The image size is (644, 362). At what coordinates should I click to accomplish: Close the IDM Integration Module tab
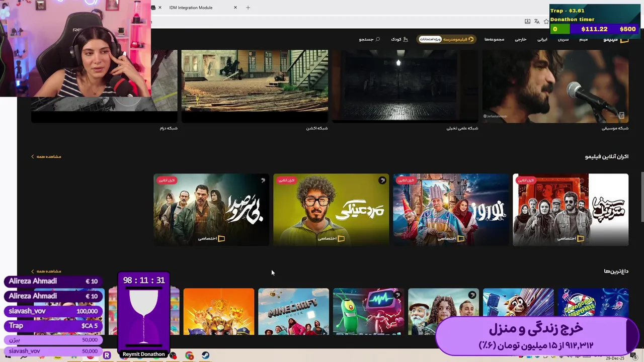click(x=235, y=8)
